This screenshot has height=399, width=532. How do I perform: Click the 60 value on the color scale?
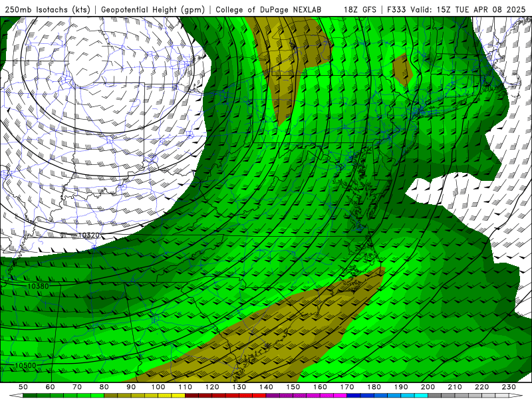51,387
